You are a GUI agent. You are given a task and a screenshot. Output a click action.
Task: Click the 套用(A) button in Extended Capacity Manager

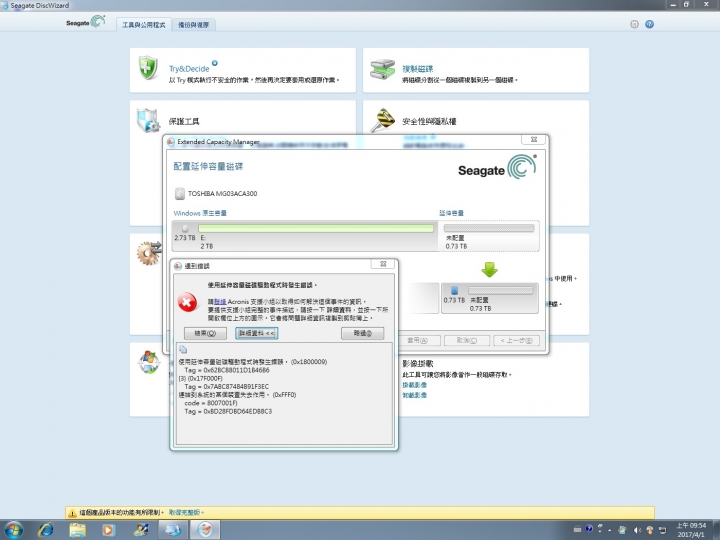417,340
